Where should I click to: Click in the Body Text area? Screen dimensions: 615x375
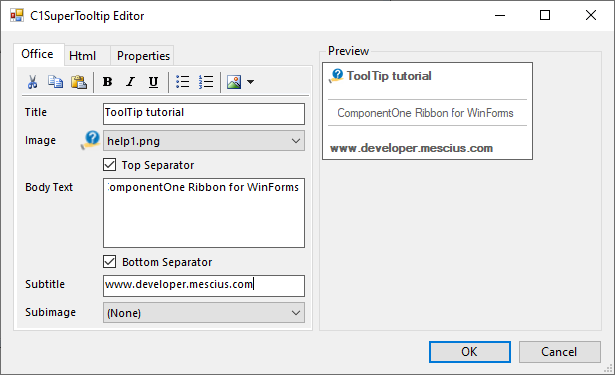coord(204,213)
